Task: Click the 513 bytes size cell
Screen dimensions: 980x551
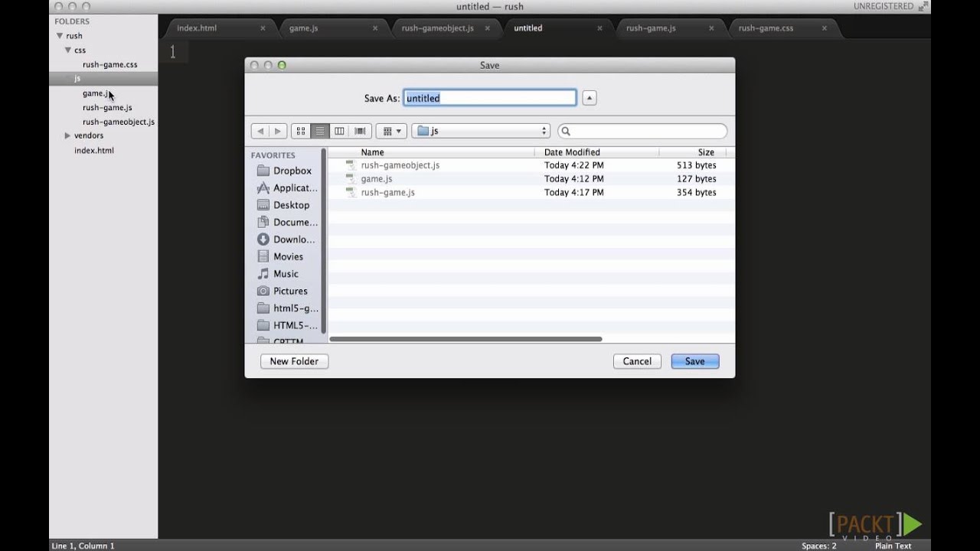Action: tap(697, 165)
